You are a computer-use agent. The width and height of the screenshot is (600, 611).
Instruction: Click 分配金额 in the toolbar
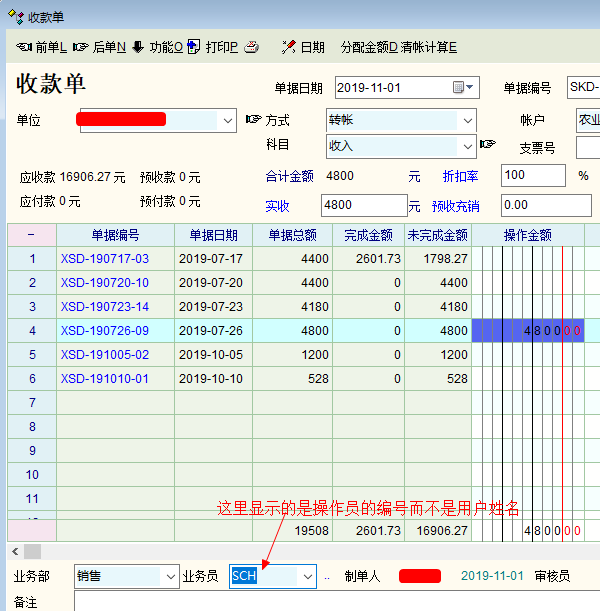[x=369, y=47]
